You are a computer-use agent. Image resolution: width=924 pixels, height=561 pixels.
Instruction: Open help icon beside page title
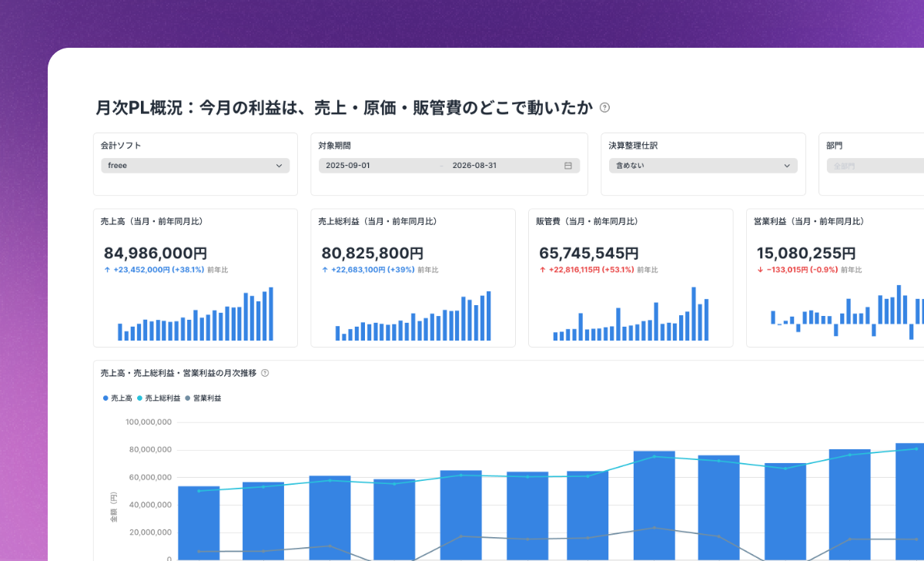click(604, 108)
